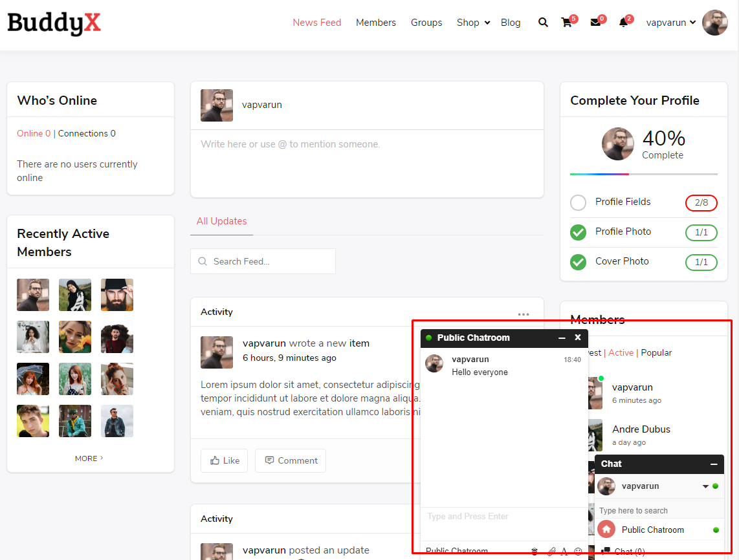The image size is (739, 560).
Task: Open the search magnifier in the header
Action: click(x=543, y=23)
